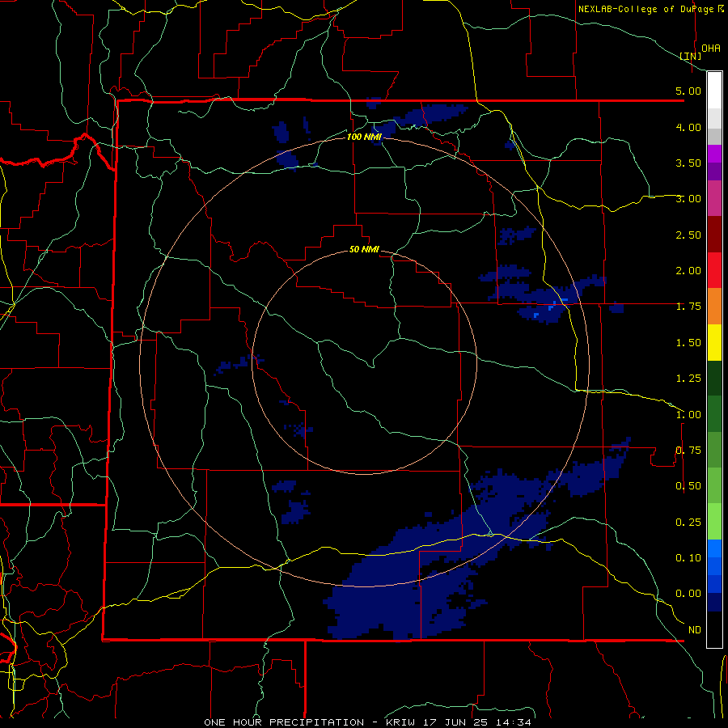Click the ONE HOUR PRECIPITATION title text
The height and width of the screenshot is (728, 728).
pyautogui.click(x=284, y=722)
